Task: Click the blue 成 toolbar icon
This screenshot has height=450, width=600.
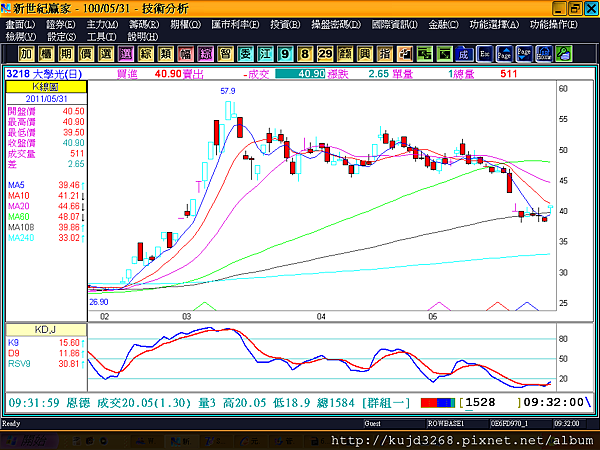Action: 464,54
